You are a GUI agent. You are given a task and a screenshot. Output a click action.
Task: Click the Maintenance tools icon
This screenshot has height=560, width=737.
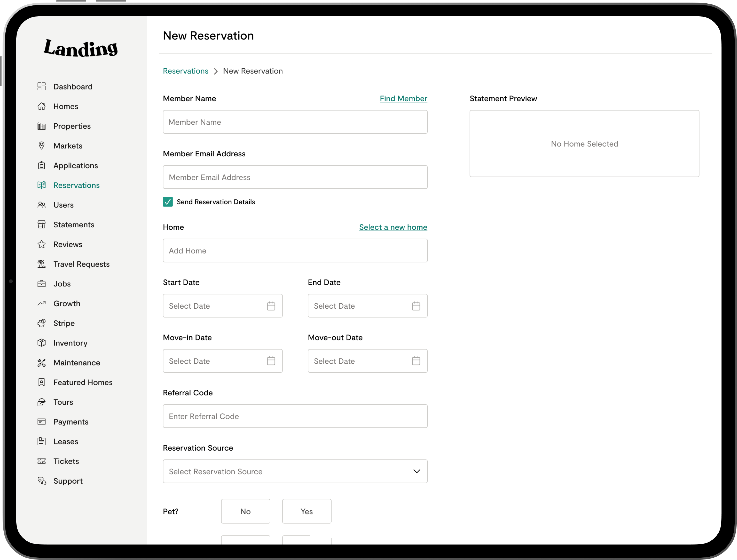[x=41, y=363]
